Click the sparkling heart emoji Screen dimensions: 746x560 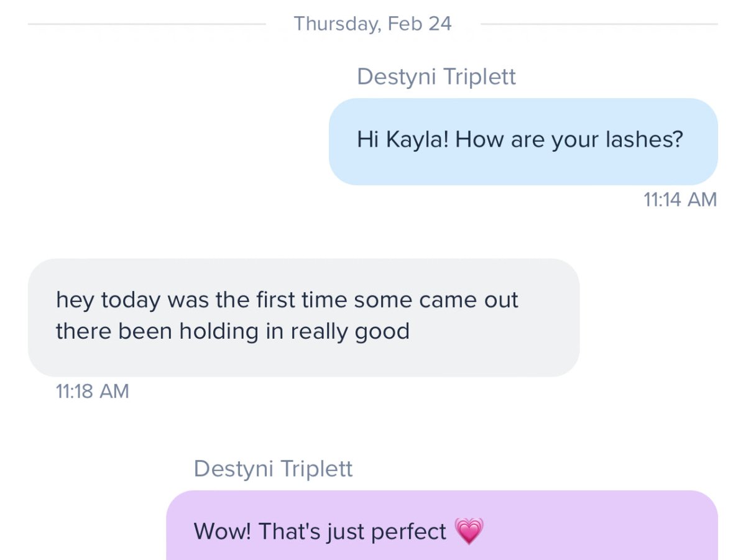point(469,532)
